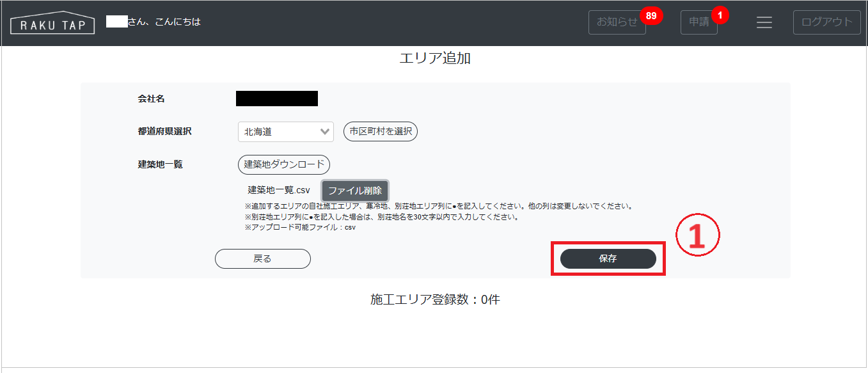Expand the 北海道 prefecture dropdown
Viewport: 868px width, 373px height.
[x=286, y=132]
